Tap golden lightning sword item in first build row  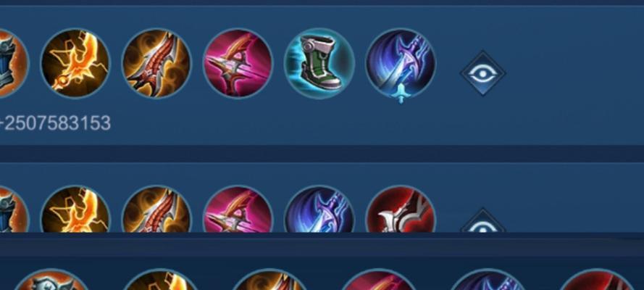pyautogui.click(x=75, y=63)
